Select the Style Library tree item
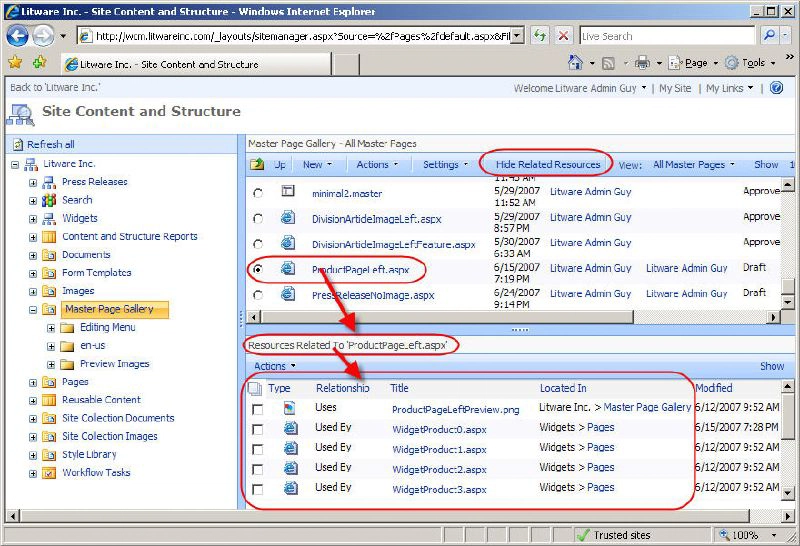 coord(89,455)
